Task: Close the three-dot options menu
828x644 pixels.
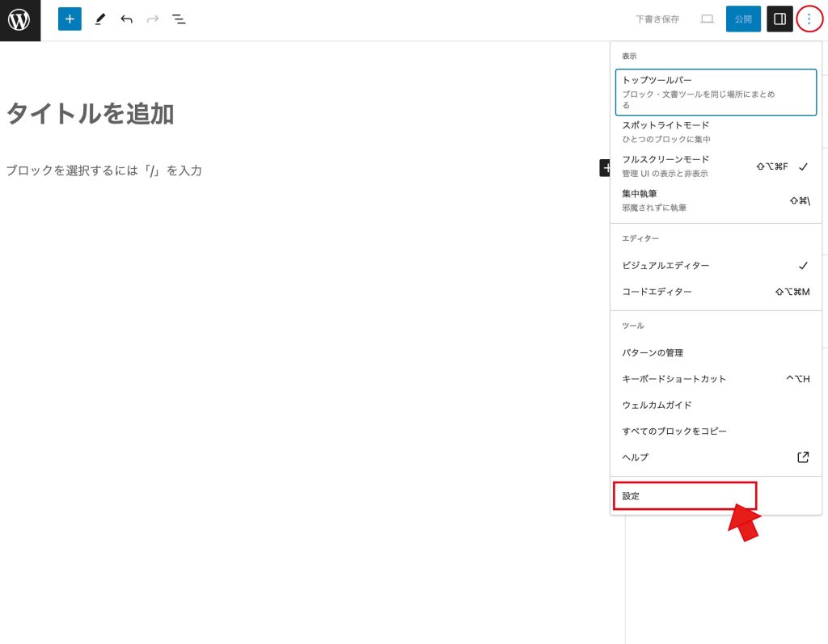Action: (809, 19)
